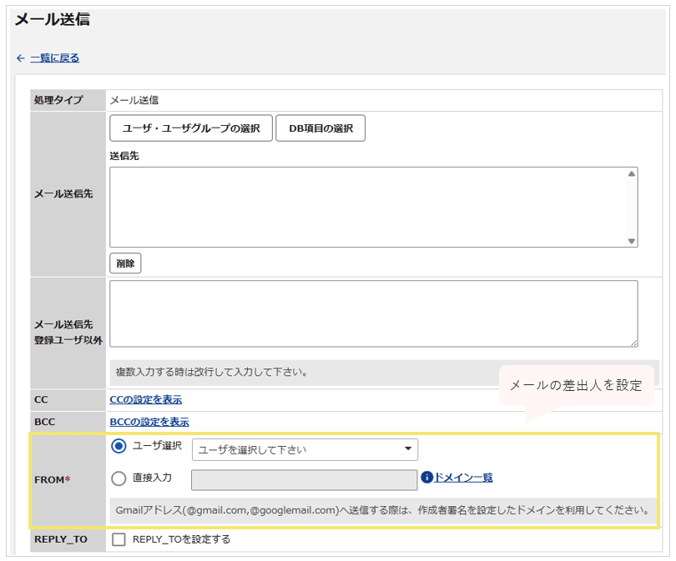
Task: Click the DB項目の選択 button
Action: click(x=321, y=128)
